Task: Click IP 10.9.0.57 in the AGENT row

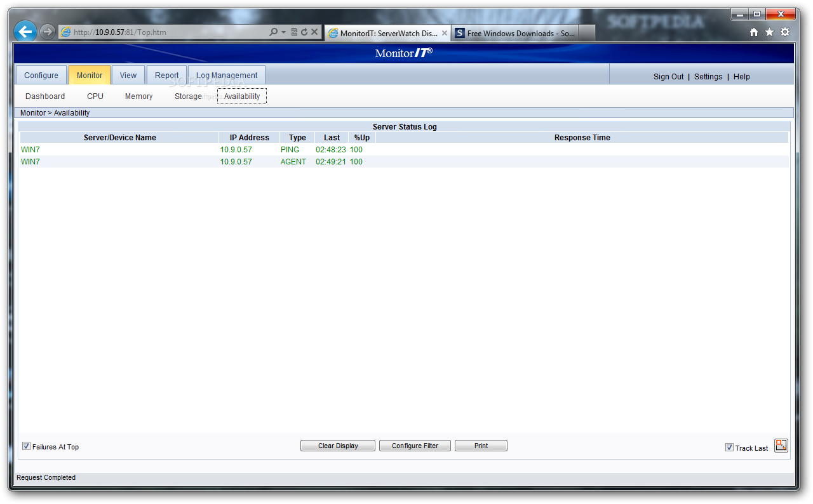Action: 236,162
